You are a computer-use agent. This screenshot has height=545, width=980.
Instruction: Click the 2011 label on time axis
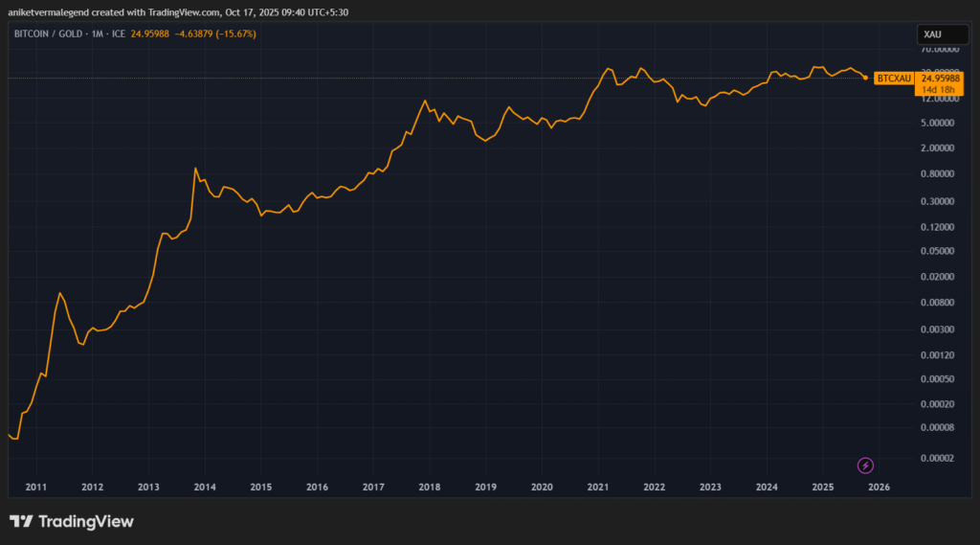[36, 488]
